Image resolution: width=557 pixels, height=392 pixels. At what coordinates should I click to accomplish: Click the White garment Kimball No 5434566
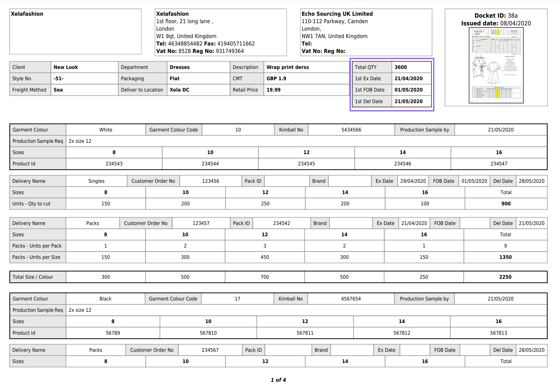(351, 130)
